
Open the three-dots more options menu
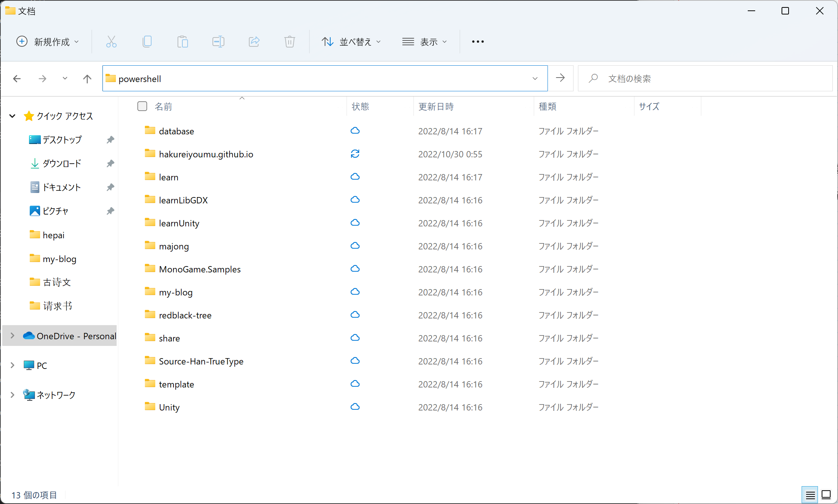478,42
